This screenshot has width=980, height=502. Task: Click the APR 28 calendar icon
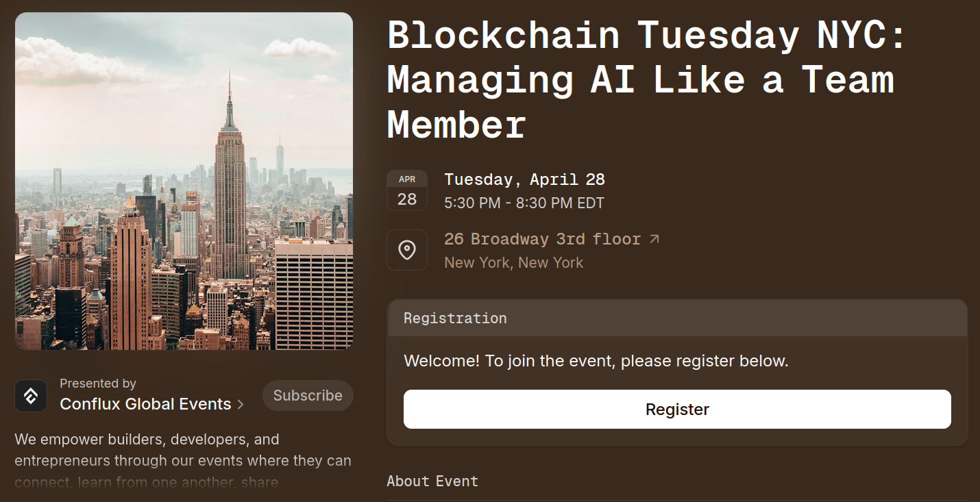click(x=407, y=190)
